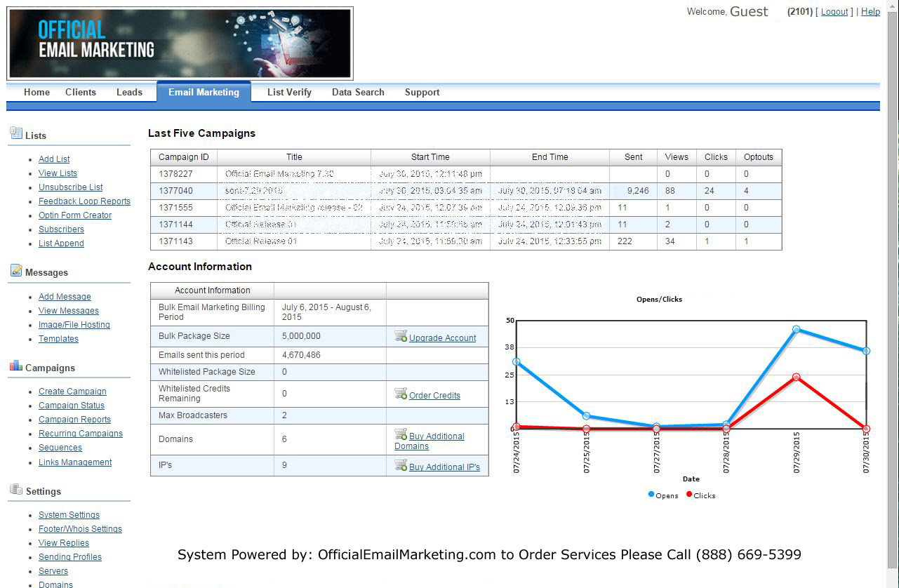899x588 pixels.
Task: Click Buy Additional Domains link
Action: pyautogui.click(x=429, y=441)
